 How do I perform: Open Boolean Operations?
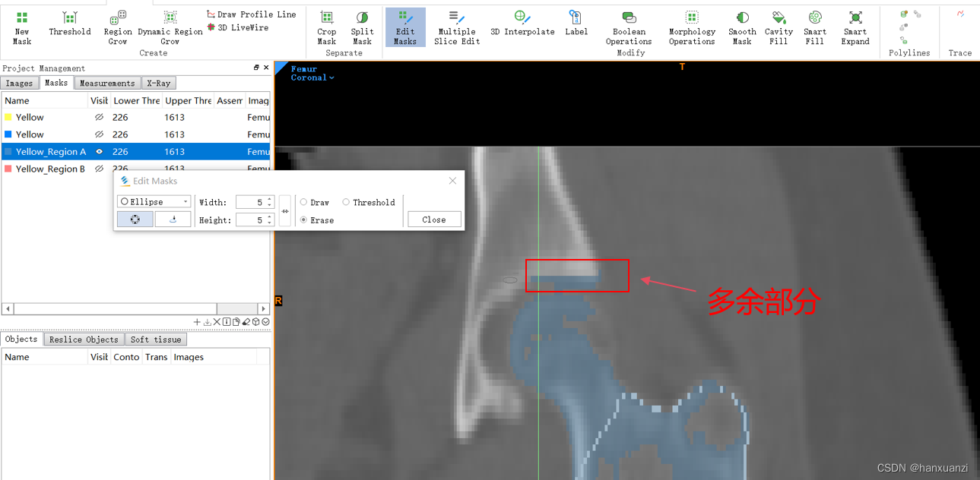[x=629, y=28]
